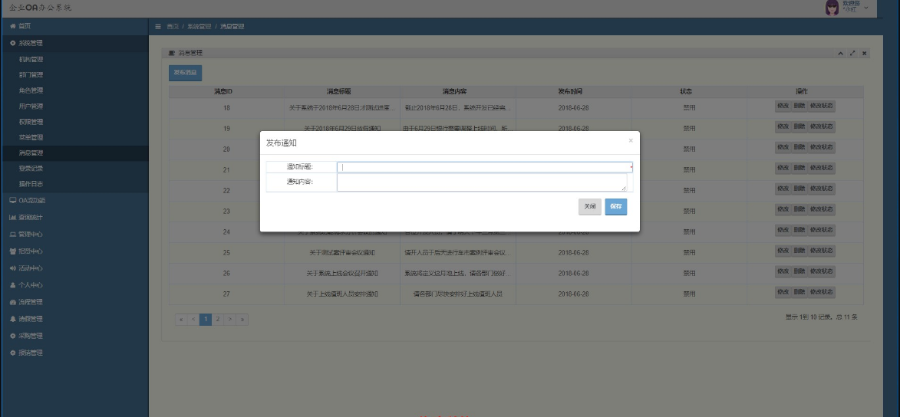Screen dimensions: 900x417
Task: Click the 通知内容 textarea
Action: click(x=482, y=182)
